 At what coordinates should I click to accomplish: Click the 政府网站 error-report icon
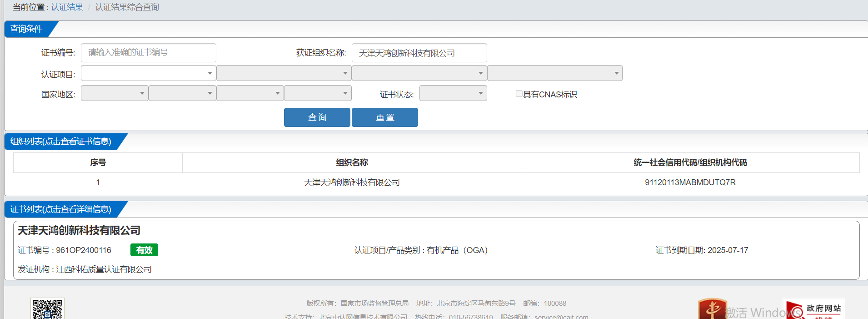(814, 309)
